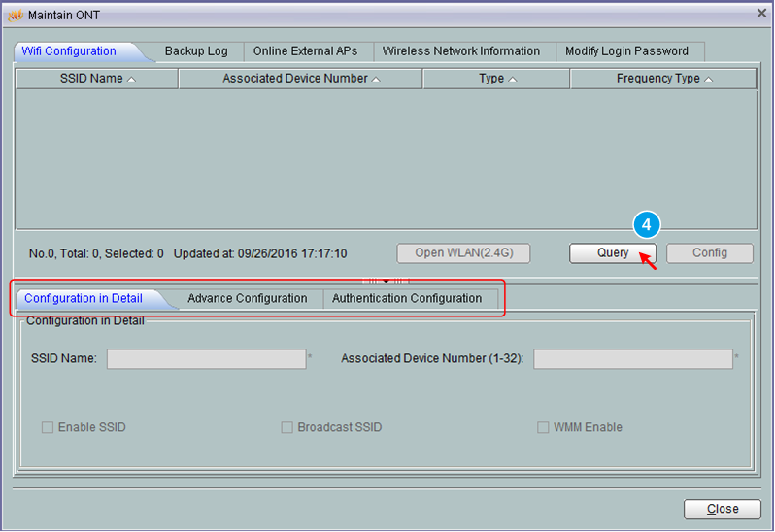Check the WMM Enable option
775x532 pixels.
pyautogui.click(x=543, y=427)
